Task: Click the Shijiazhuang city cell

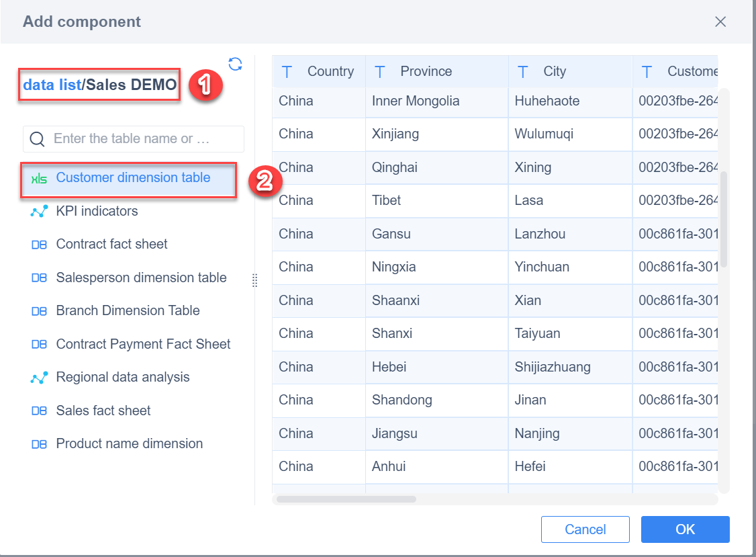Action: pos(571,368)
